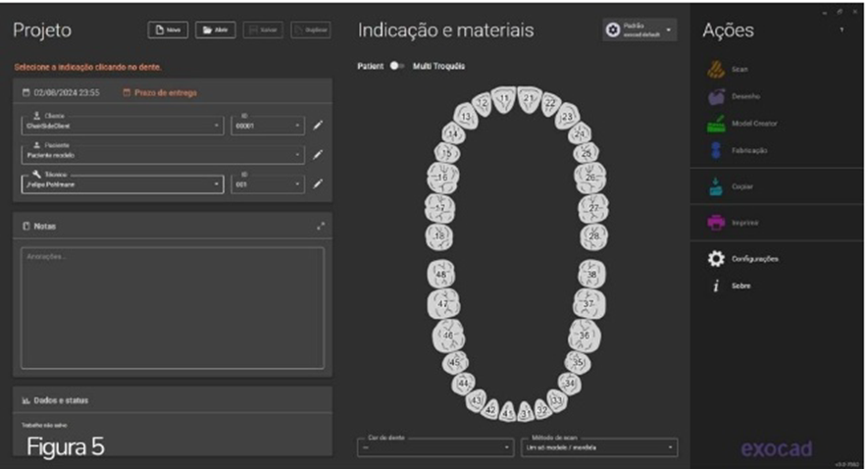Click the Copiar icon
The width and height of the screenshot is (868, 469).
tap(716, 185)
